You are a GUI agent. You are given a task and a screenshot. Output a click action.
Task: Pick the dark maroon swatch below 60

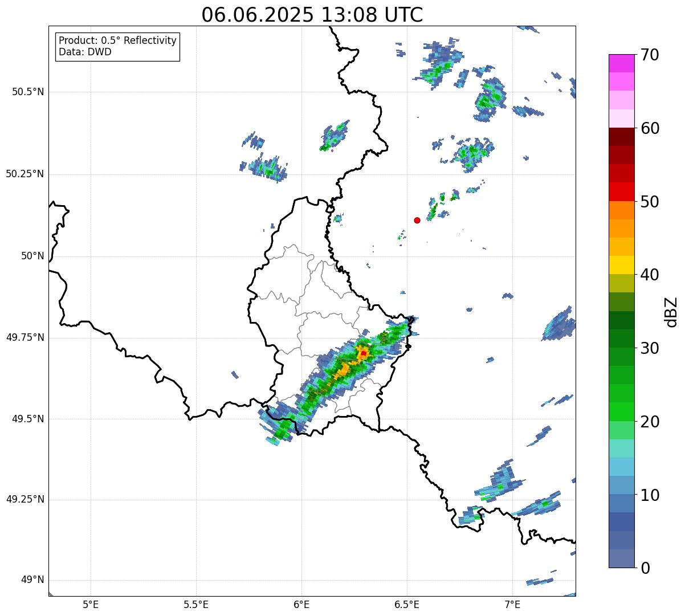point(621,137)
